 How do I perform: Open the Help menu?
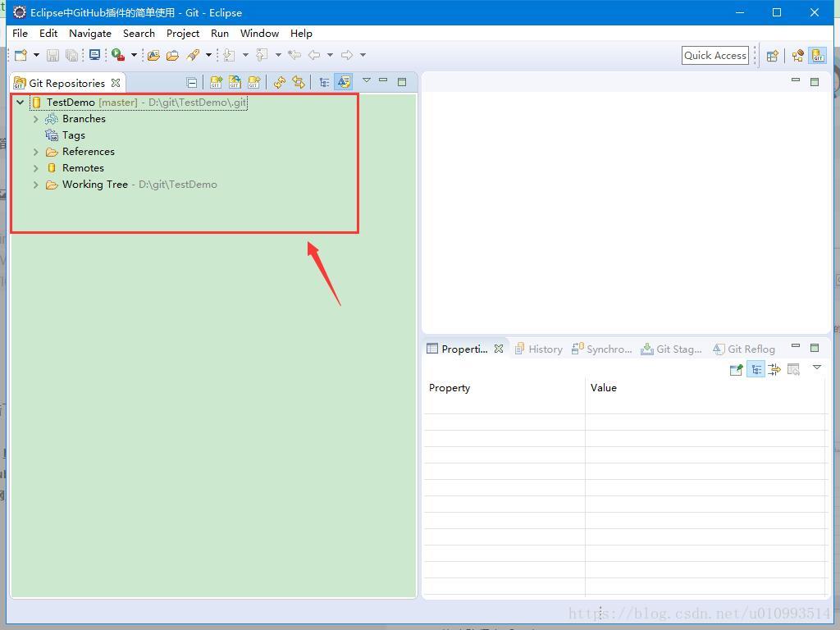pyautogui.click(x=301, y=33)
